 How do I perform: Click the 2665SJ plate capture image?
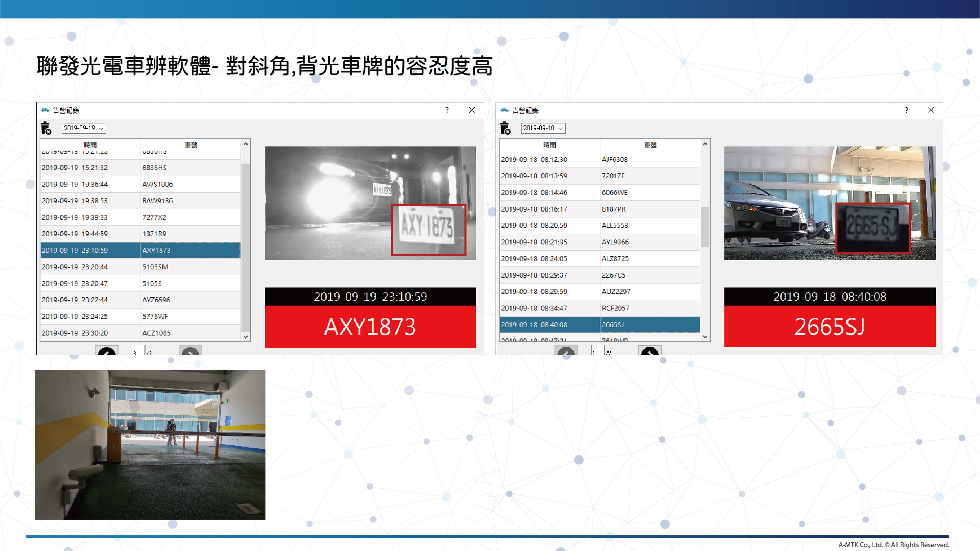pyautogui.click(x=830, y=203)
